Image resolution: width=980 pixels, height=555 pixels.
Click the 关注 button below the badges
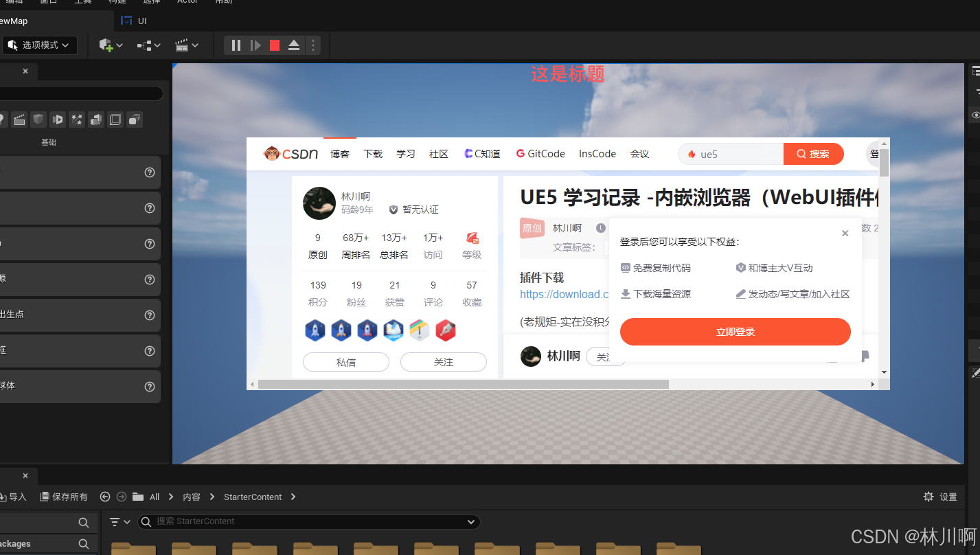[x=444, y=362]
